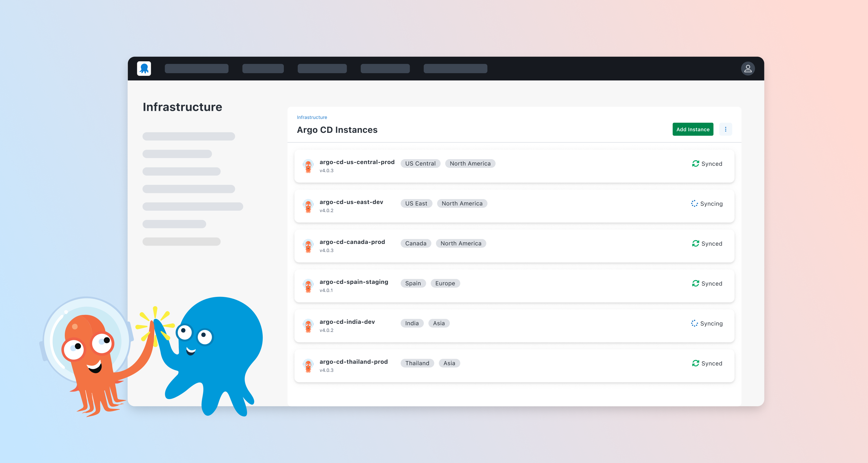Select the first placeholder item in Infrastructure sidebar
This screenshot has height=463, width=868.
188,137
